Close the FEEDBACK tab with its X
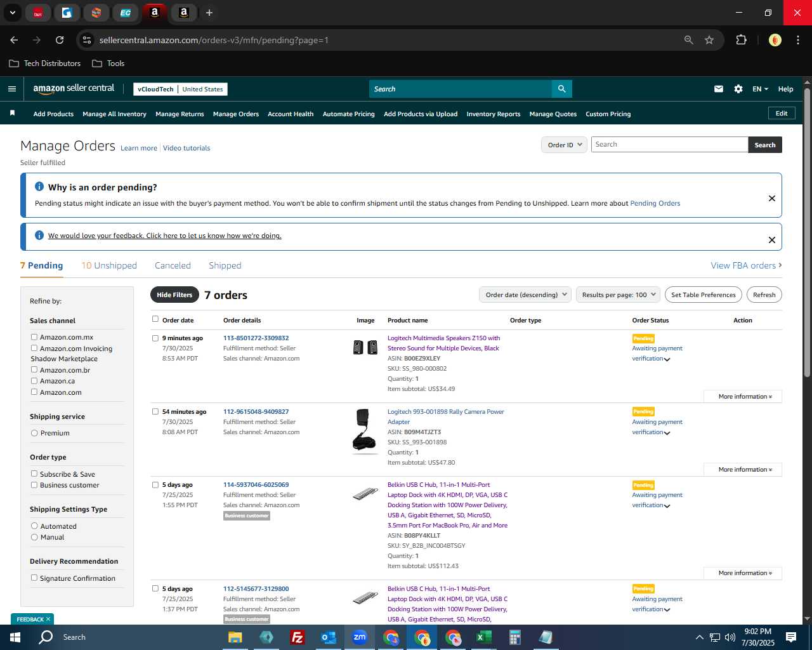Screen dimensions: 812x650 48,619
